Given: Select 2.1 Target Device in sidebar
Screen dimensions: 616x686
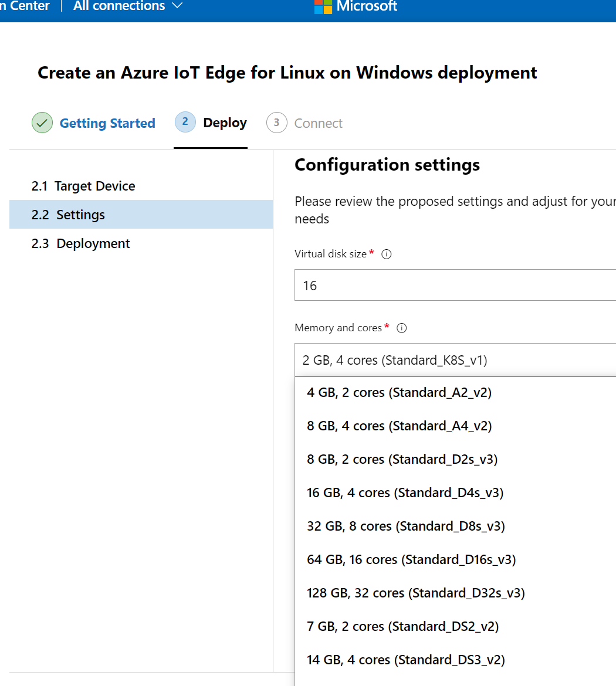Looking at the screenshot, I should (x=141, y=186).
